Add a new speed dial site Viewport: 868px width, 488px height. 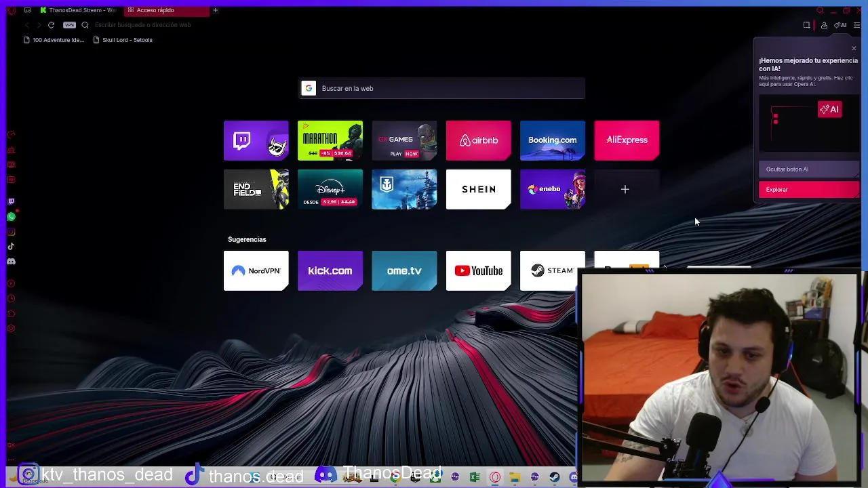click(627, 189)
